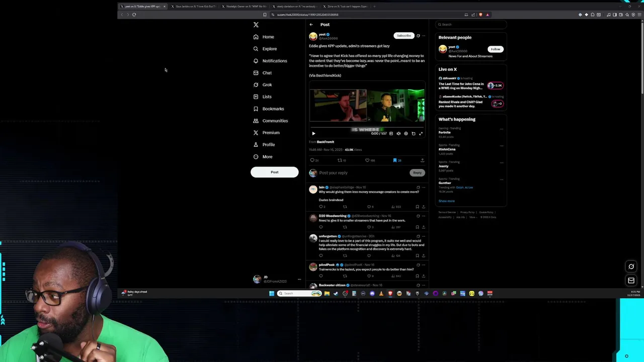Image resolution: width=644 pixels, height=362 pixels.
Task: Click the X Search box
Action: click(x=470, y=25)
